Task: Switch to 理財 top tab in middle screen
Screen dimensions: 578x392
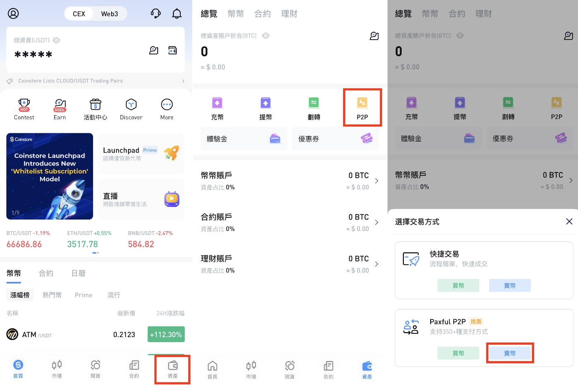Action: click(289, 14)
